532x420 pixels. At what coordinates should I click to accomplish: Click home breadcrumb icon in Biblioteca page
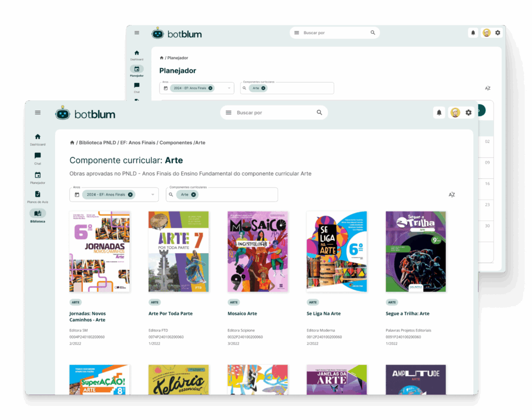click(72, 142)
